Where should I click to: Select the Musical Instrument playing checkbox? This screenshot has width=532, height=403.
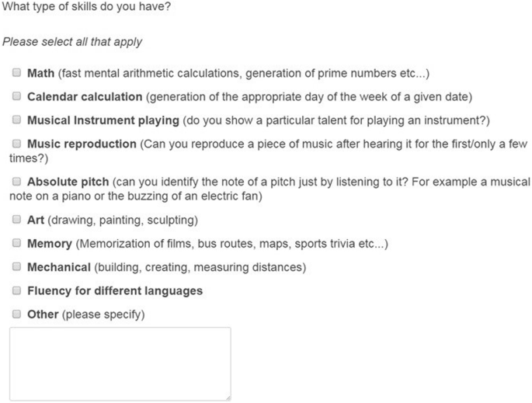pyautogui.click(x=16, y=120)
